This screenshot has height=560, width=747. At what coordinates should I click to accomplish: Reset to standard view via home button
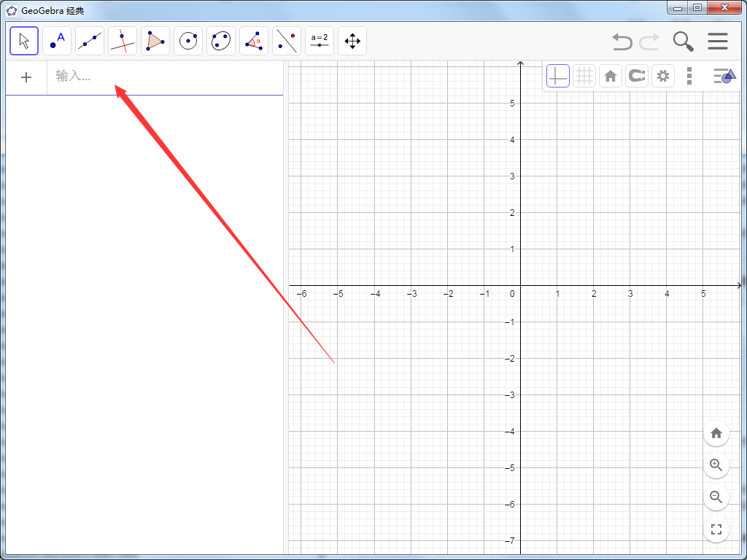tap(610, 75)
